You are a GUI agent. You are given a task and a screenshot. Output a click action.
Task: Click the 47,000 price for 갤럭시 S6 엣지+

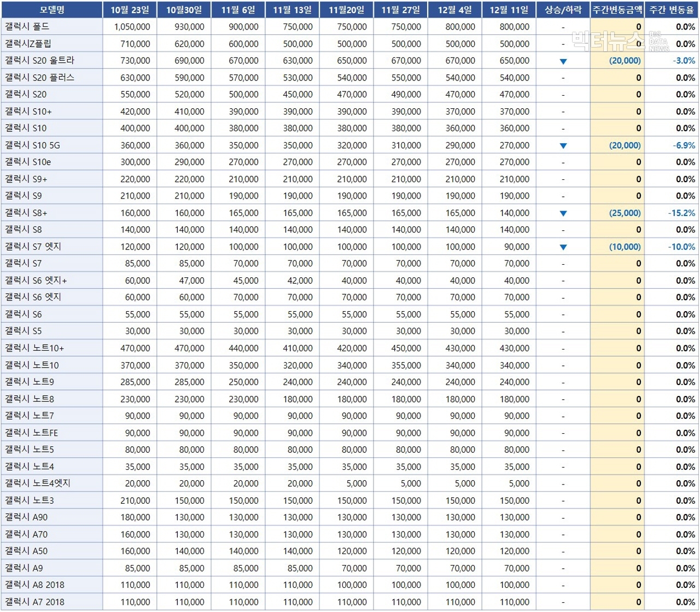(x=191, y=281)
